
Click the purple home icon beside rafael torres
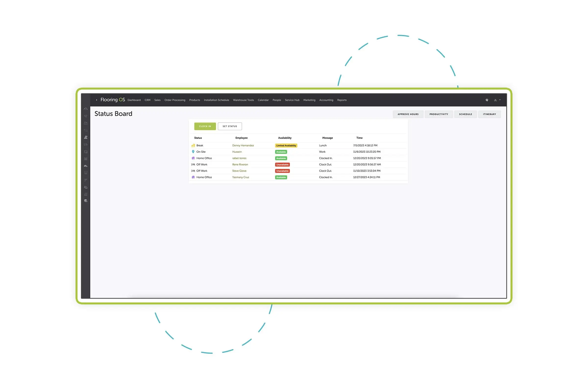(x=193, y=158)
